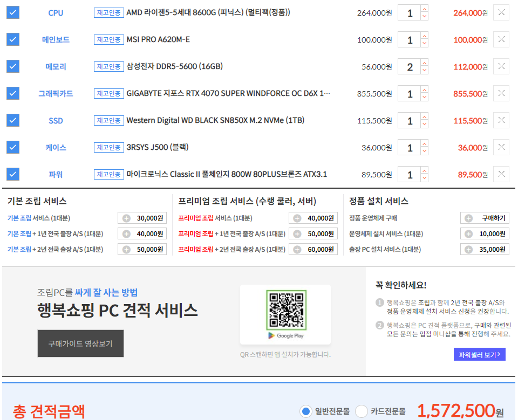Open the CPU category link
The width and height of the screenshot is (518, 420).
(x=56, y=13)
